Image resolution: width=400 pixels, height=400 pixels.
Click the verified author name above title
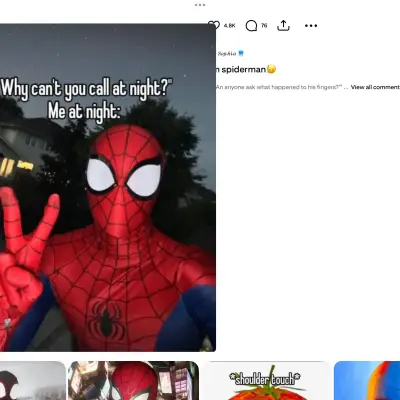(230, 53)
